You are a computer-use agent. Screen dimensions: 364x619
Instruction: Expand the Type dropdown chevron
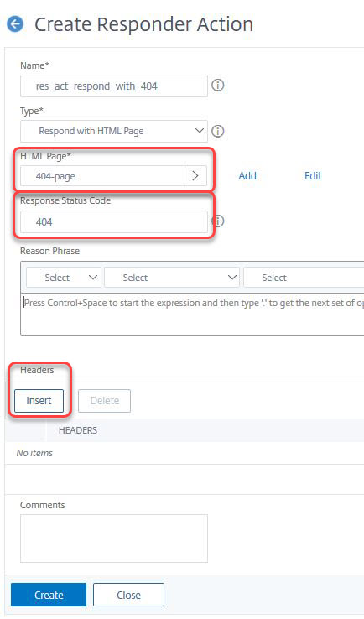(x=200, y=131)
